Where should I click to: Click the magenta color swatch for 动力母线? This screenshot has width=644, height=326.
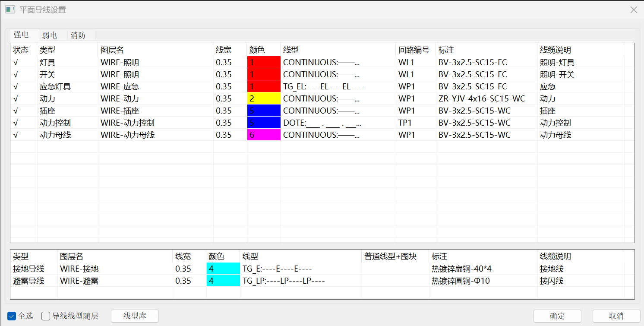click(264, 135)
